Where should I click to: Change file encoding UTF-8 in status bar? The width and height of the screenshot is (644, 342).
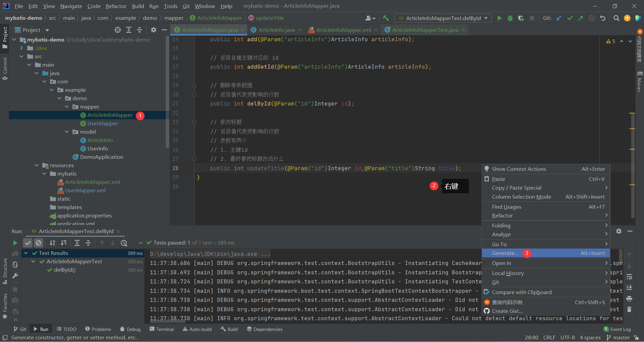[x=568, y=338]
